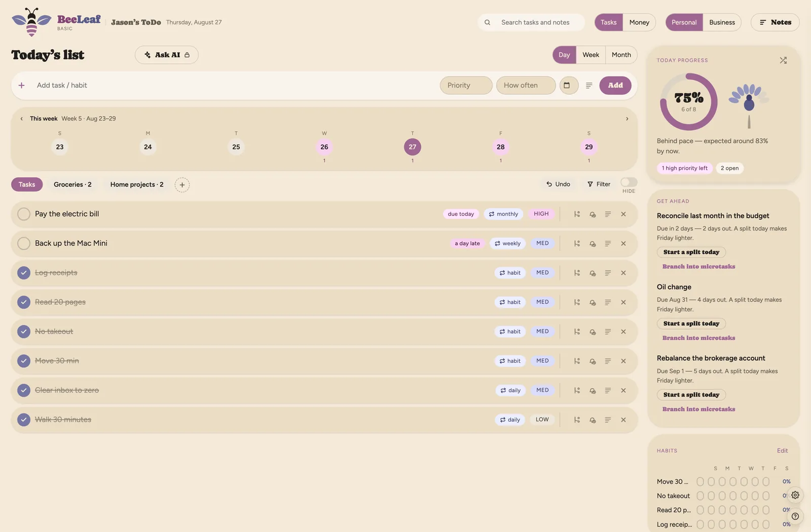Go to previous week with left chevron
Screen dimensions: 811x532
tap(21, 119)
